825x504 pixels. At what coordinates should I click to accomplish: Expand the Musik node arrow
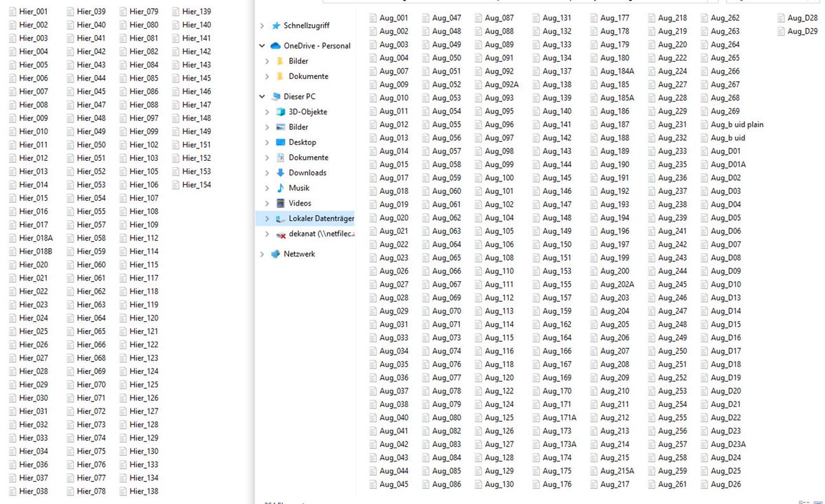point(267,188)
